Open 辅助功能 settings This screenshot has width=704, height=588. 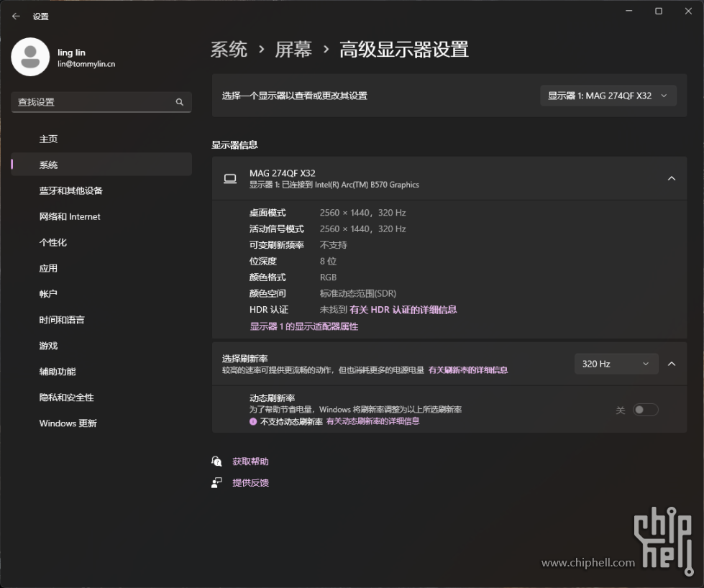point(101,372)
